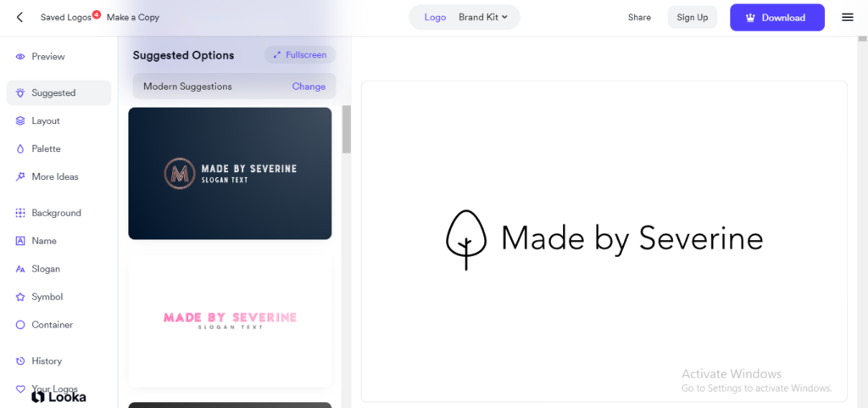Switch to the Logo tab
The width and height of the screenshot is (868, 408).
pyautogui.click(x=435, y=17)
